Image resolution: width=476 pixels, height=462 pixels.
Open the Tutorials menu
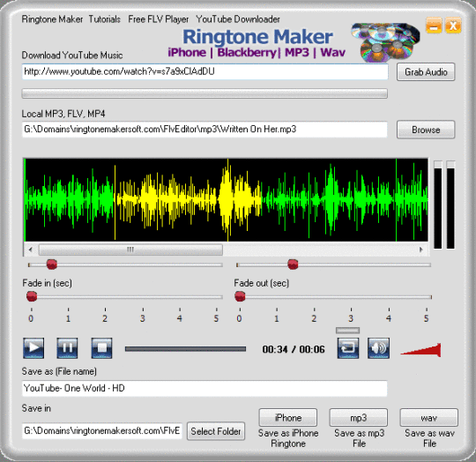(x=104, y=19)
